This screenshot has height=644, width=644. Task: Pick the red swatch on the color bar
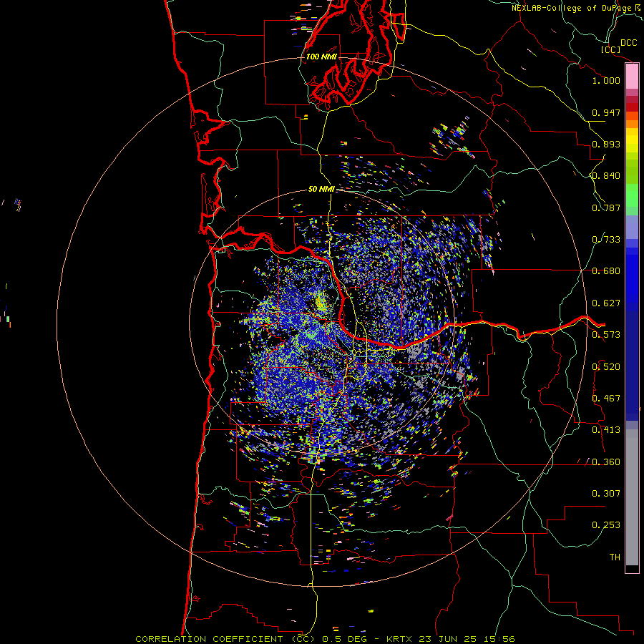pyautogui.click(x=632, y=107)
